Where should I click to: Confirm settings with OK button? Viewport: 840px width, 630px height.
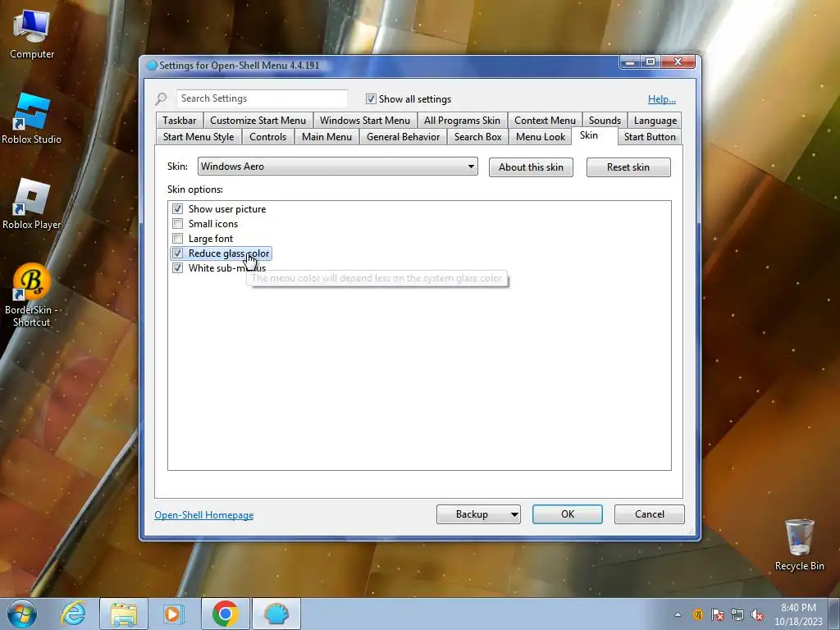568,514
